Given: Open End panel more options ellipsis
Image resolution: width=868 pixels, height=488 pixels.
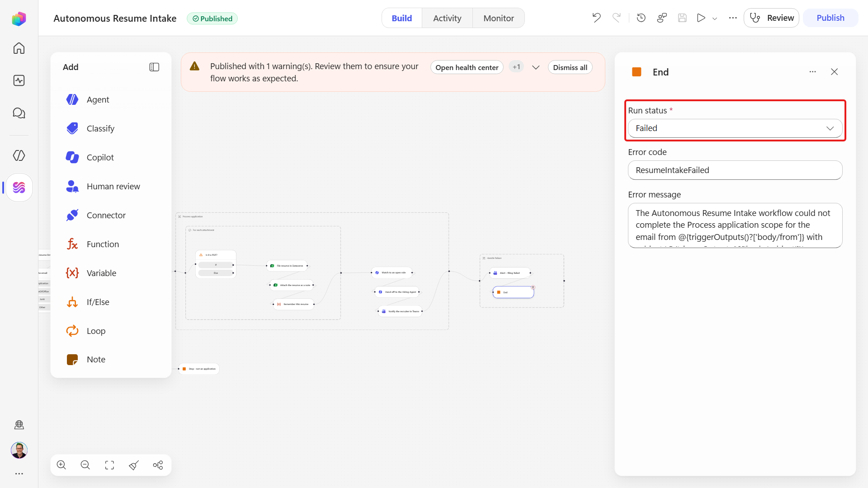Looking at the screenshot, I should [813, 72].
